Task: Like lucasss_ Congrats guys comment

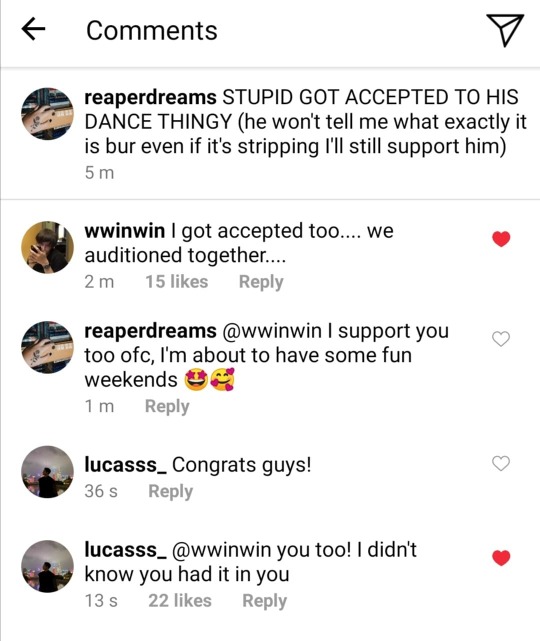Action: point(501,463)
